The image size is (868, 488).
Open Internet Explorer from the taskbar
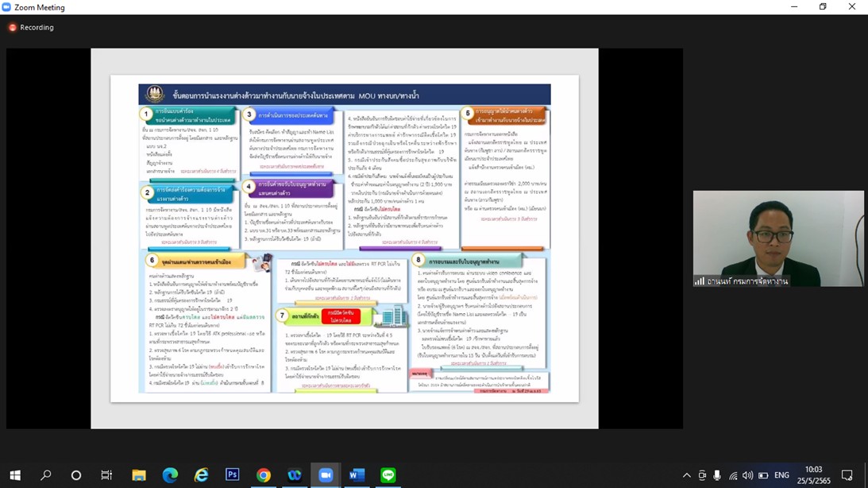point(202,475)
